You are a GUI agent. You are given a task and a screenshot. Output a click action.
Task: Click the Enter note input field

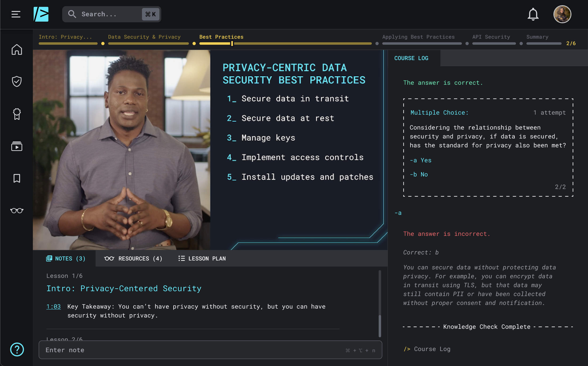pyautogui.click(x=194, y=350)
